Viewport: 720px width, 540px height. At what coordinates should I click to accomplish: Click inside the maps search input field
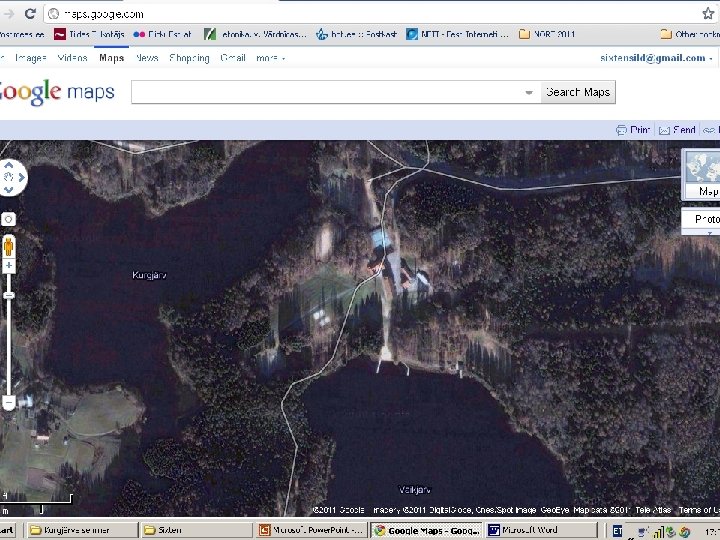326,92
